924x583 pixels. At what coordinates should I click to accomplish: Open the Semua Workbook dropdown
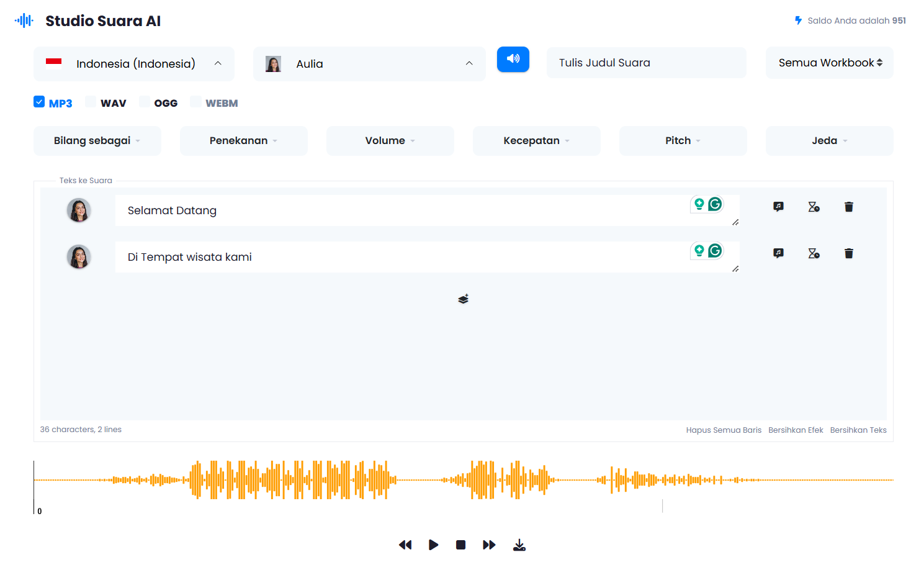click(829, 63)
